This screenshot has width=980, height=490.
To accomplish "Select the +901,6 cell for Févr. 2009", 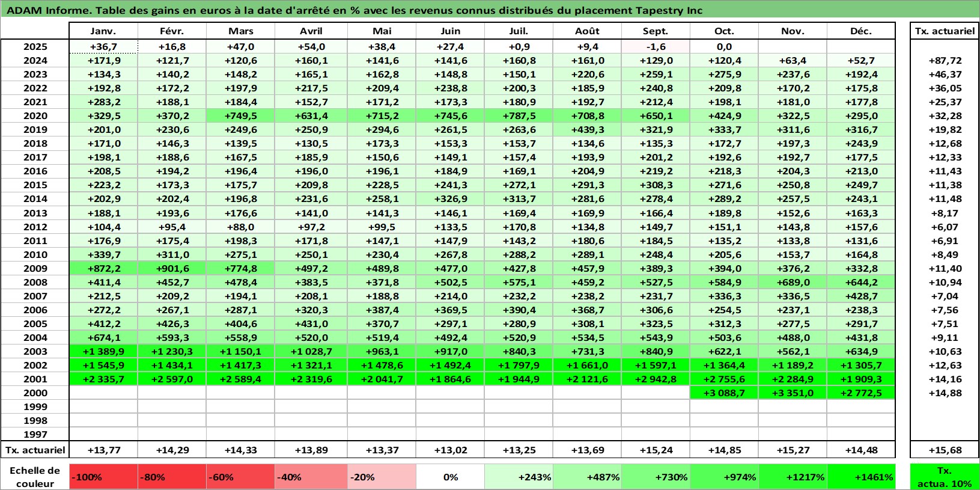I will click(172, 269).
